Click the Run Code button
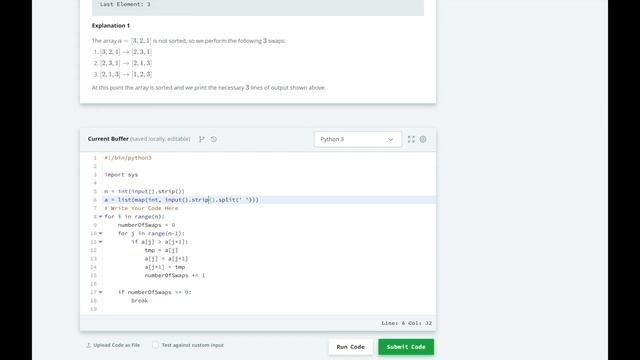The width and height of the screenshot is (640, 360). [x=351, y=347]
